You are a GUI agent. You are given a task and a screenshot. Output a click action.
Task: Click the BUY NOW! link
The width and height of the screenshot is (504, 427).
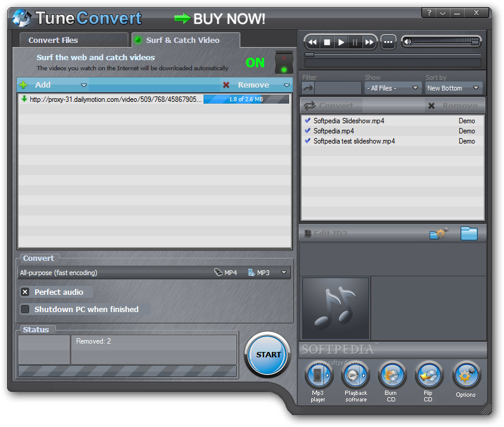click(220, 18)
